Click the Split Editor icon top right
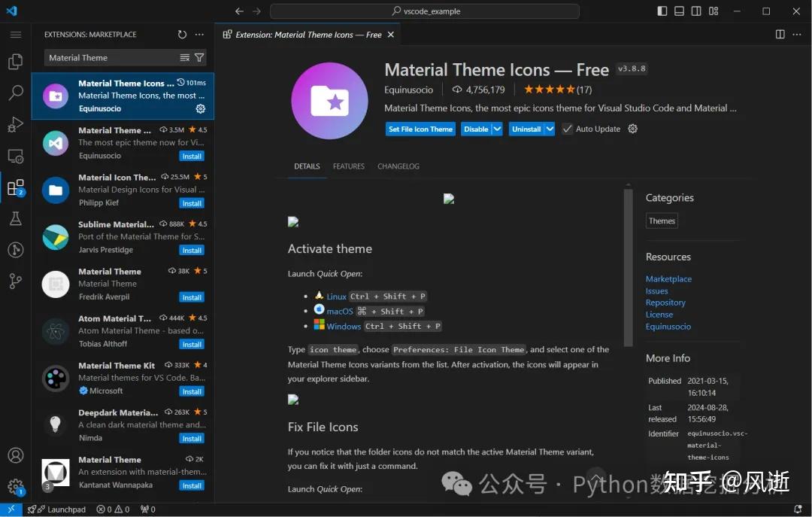The width and height of the screenshot is (812, 517). [x=780, y=34]
